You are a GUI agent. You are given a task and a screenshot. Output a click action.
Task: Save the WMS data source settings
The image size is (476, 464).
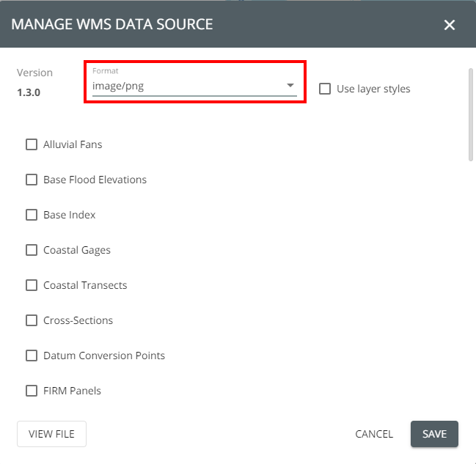[x=434, y=434]
